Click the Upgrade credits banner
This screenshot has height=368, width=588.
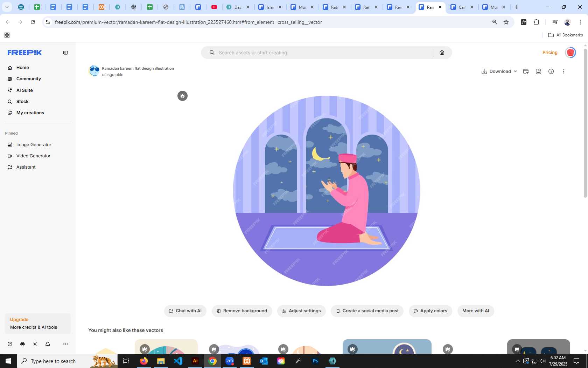click(x=38, y=323)
